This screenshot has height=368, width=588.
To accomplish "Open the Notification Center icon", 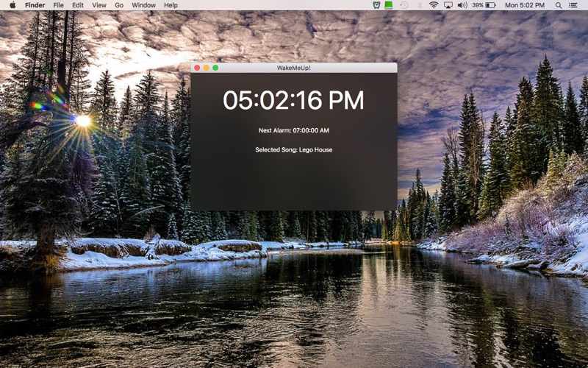I will pyautogui.click(x=573, y=5).
